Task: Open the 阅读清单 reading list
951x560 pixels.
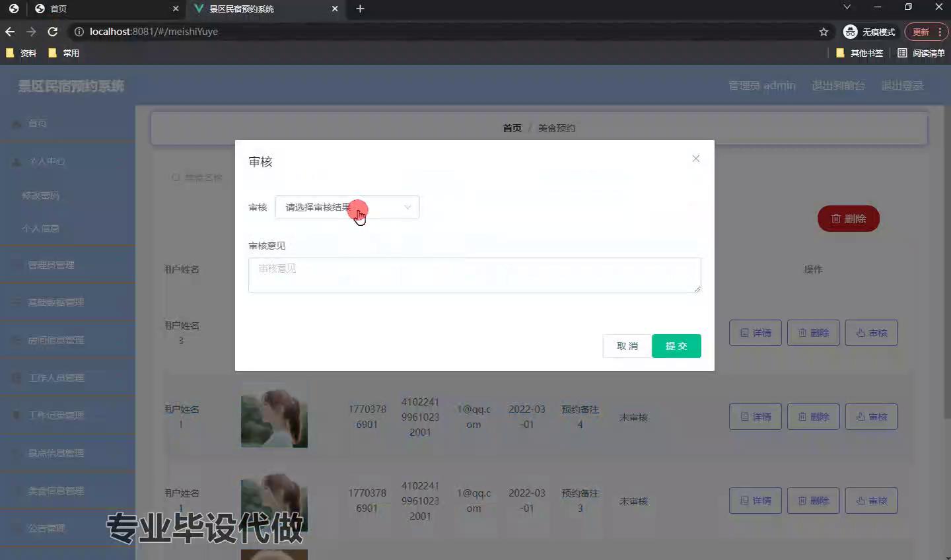Action: (x=921, y=53)
